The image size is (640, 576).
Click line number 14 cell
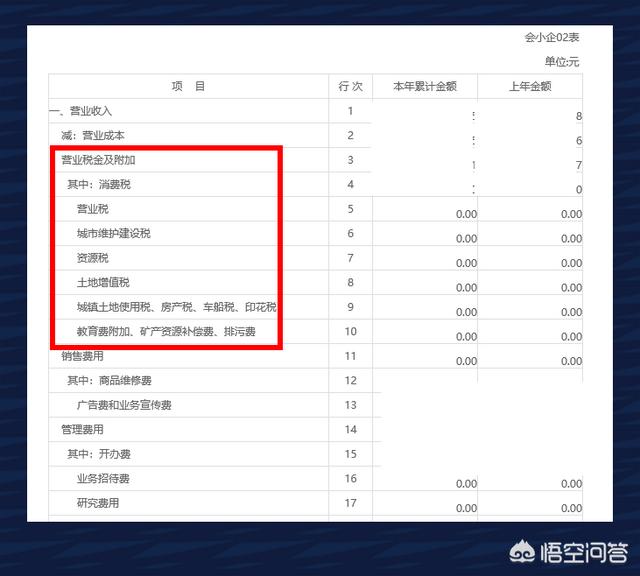tap(351, 429)
